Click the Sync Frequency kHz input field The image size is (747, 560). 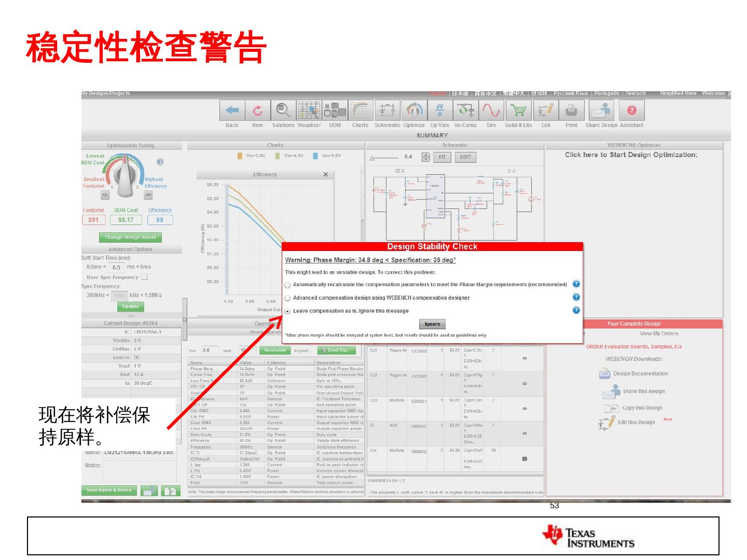(119, 296)
